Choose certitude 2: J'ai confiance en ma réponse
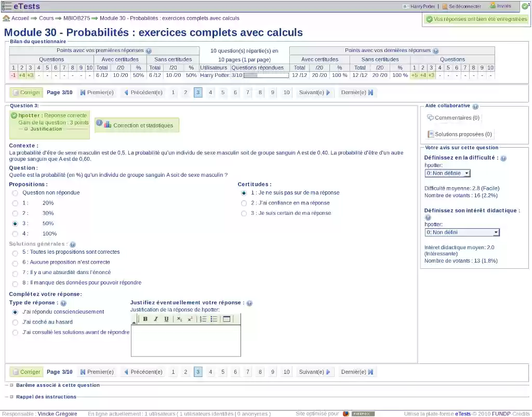The height and width of the screenshot is (417, 532). coord(244,203)
